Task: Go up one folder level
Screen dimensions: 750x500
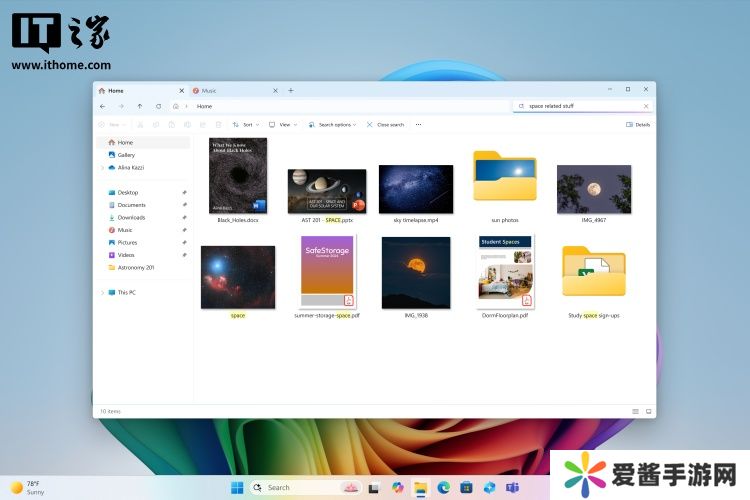Action: 139,106
